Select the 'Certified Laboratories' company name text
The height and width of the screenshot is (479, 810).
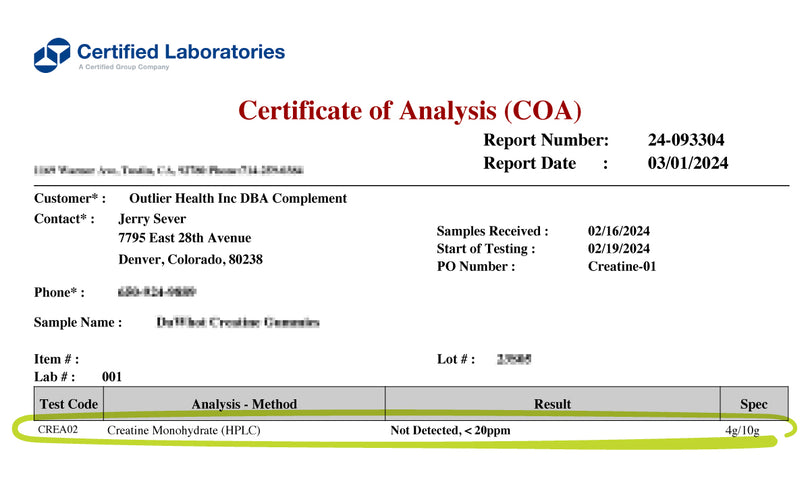181,52
